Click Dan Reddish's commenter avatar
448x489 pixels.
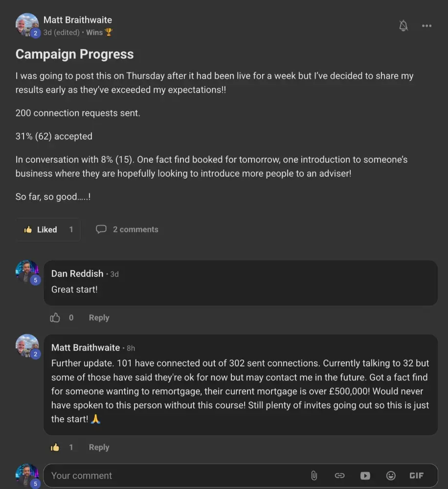27,271
